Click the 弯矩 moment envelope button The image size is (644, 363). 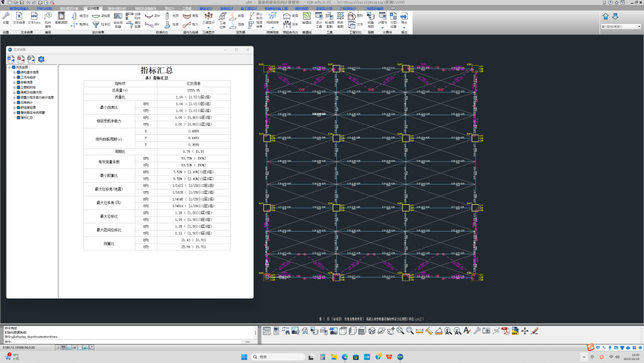tap(190, 16)
